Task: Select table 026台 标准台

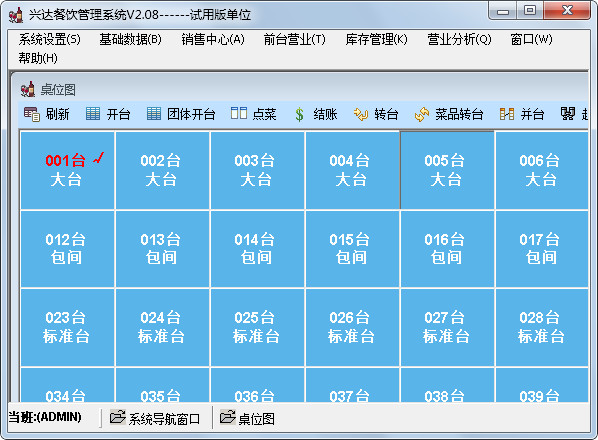Action: 352,327
